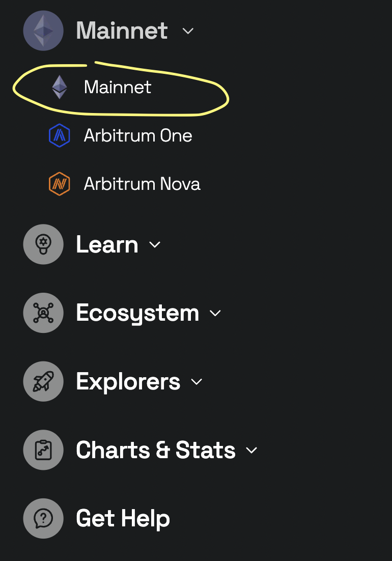392x561 pixels.
Task: Open the Charts & Stats dropdown
Action: click(251, 451)
